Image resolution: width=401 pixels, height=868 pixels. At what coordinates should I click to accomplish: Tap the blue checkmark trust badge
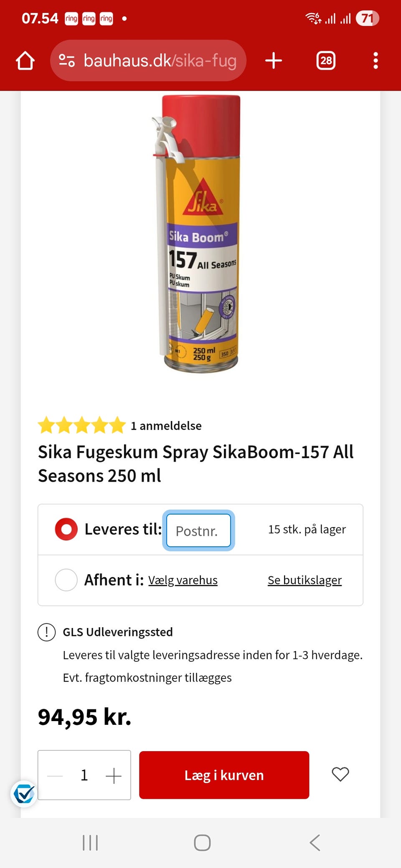(24, 793)
